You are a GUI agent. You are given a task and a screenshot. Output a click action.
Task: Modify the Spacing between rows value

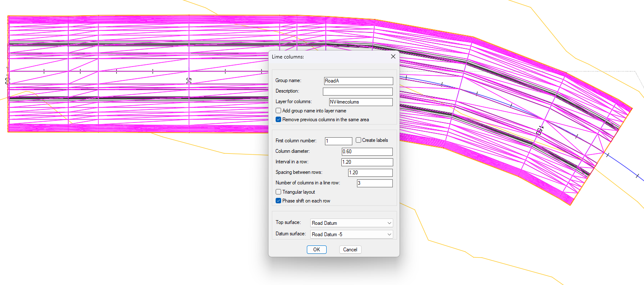coord(370,172)
